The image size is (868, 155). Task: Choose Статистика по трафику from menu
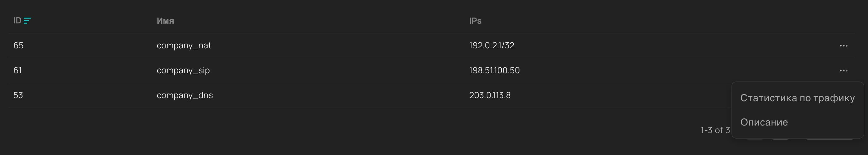pos(797,98)
